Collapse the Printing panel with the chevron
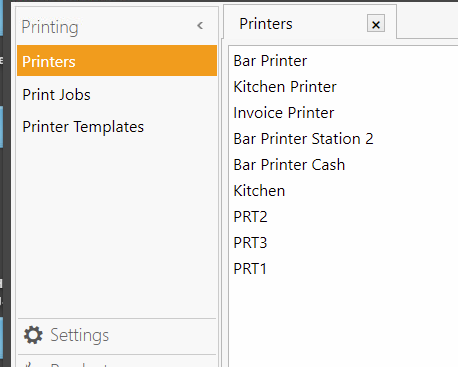The width and height of the screenshot is (458, 367). point(200,26)
